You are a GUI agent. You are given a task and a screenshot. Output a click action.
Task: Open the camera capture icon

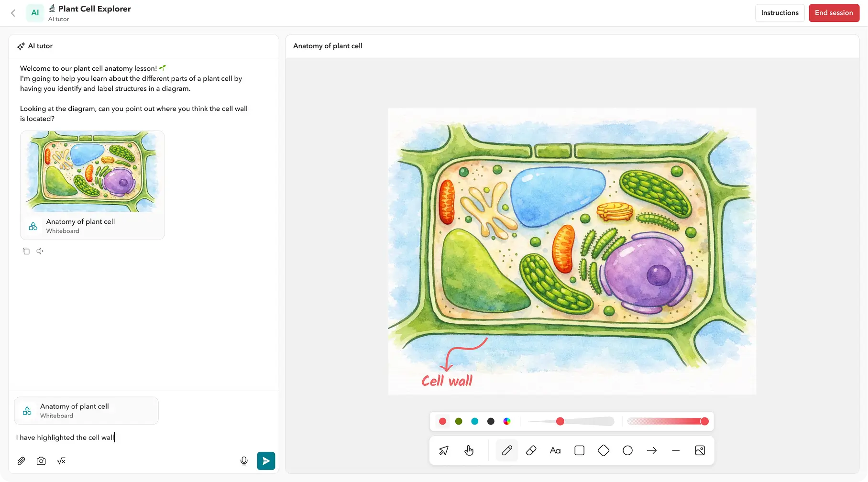point(41,461)
